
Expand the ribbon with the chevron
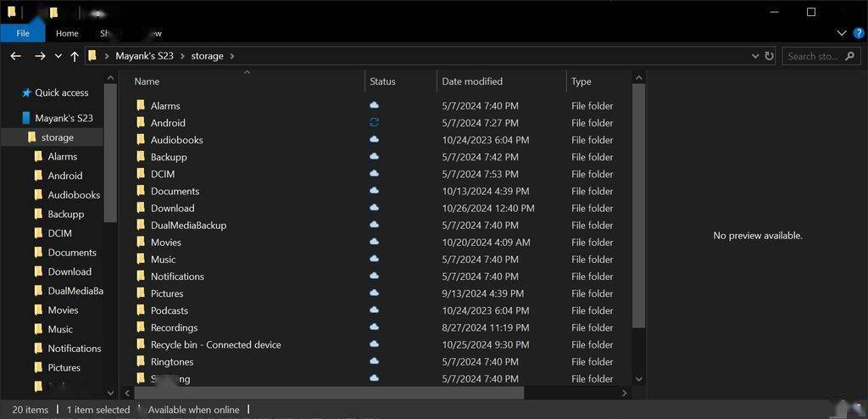[x=842, y=33]
